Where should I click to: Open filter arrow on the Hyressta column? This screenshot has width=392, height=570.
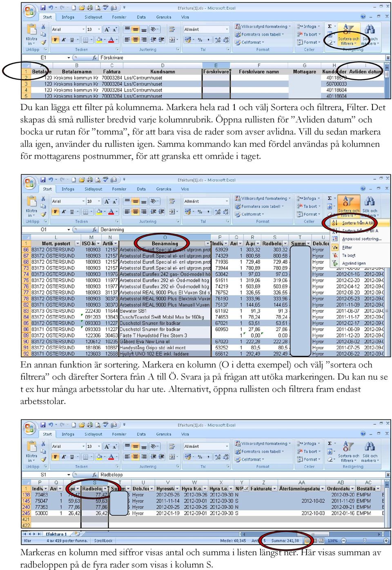click(177, 488)
